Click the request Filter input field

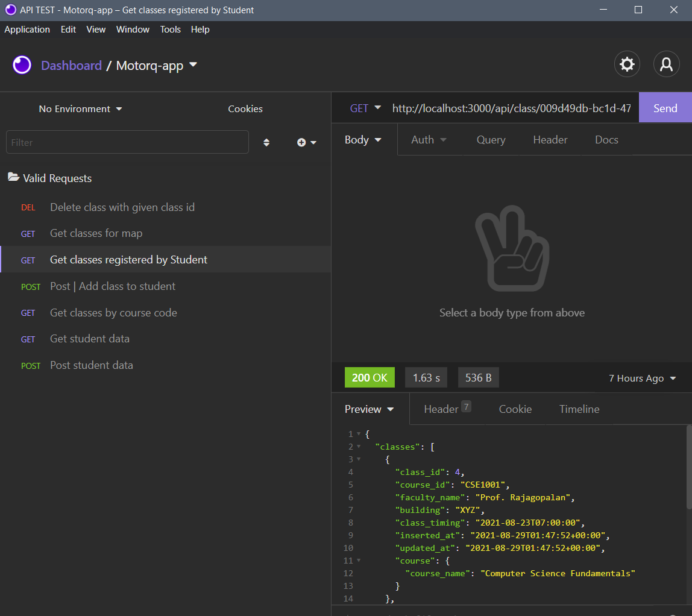coord(127,142)
